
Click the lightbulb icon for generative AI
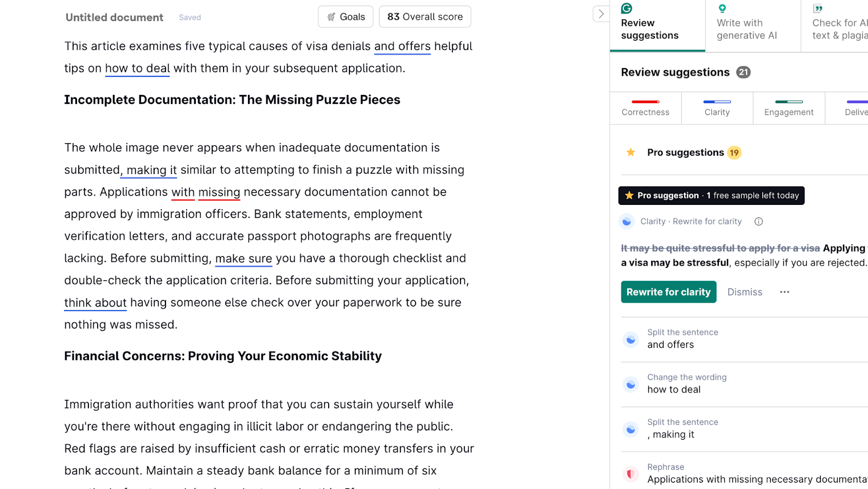pos(722,8)
